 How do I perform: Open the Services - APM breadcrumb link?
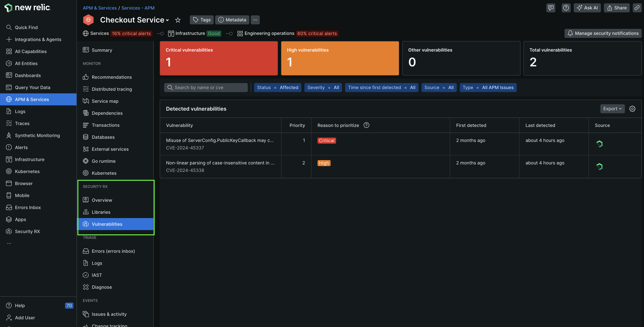[x=138, y=8]
